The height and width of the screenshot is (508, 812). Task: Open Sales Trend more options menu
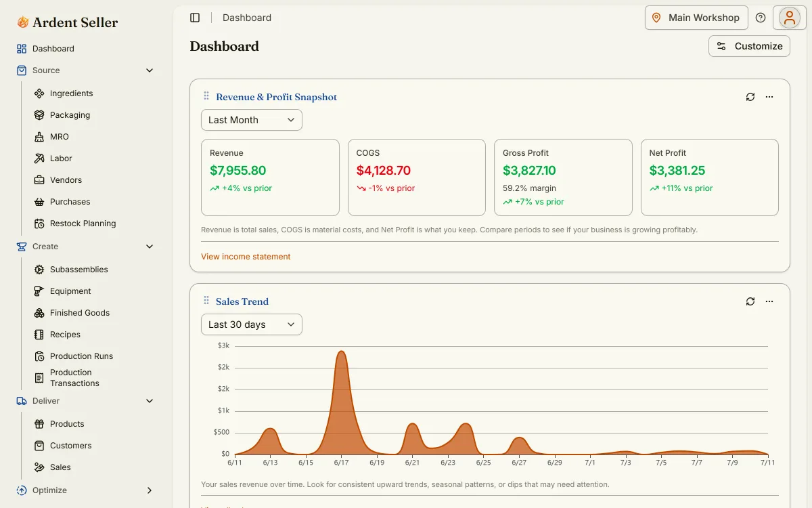tap(769, 301)
